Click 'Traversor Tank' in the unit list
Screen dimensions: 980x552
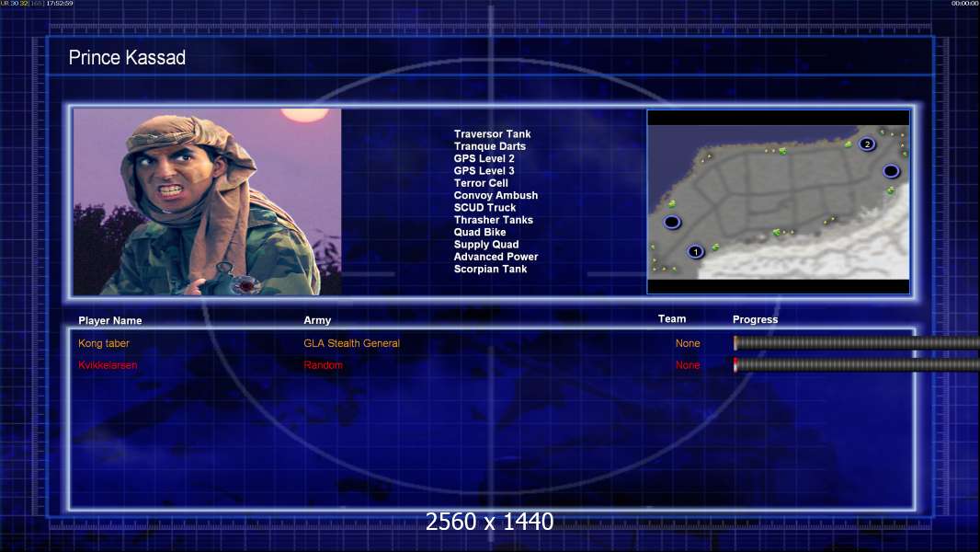492,133
